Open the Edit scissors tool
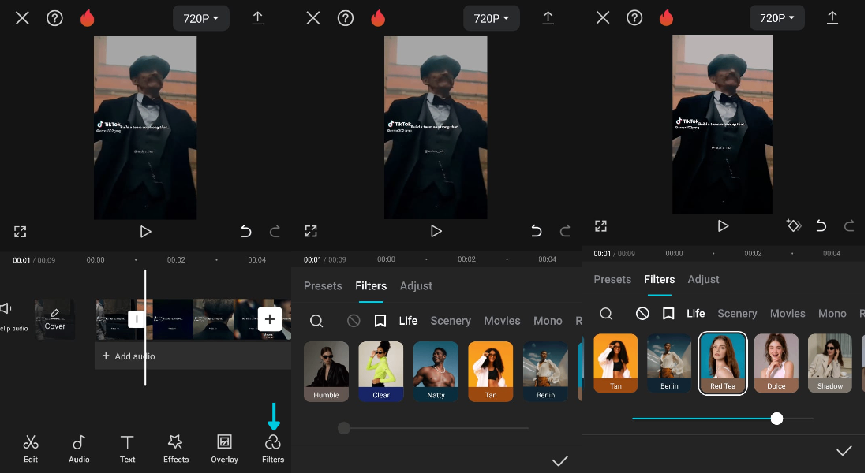 click(31, 449)
